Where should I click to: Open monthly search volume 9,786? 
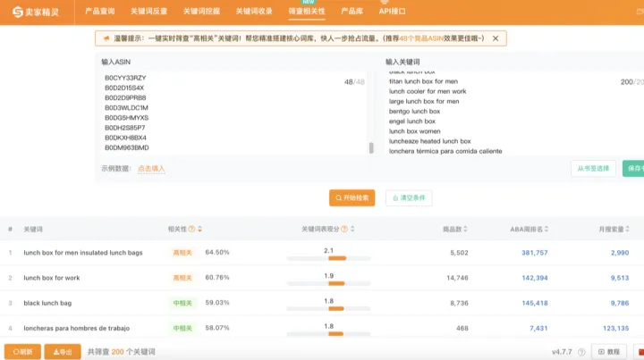(x=620, y=303)
